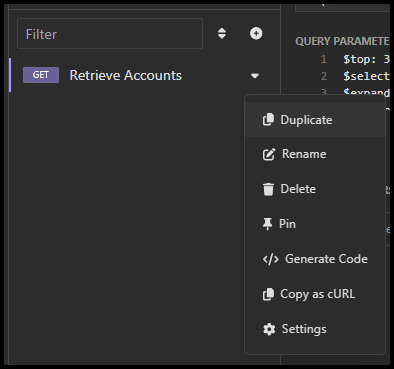The width and height of the screenshot is (394, 369).
Task: Click the Duplicate copy icon
Action: (x=268, y=120)
